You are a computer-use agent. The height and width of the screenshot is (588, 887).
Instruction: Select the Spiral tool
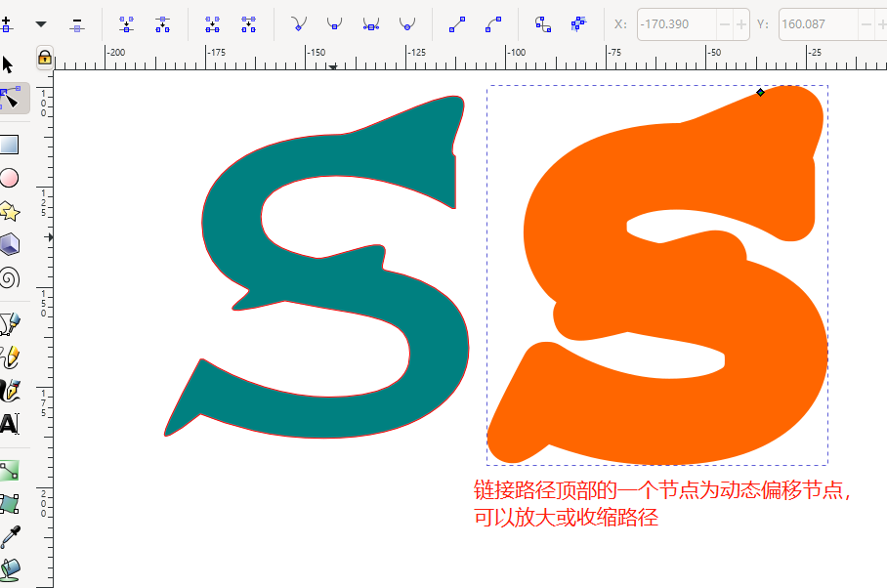(10, 277)
